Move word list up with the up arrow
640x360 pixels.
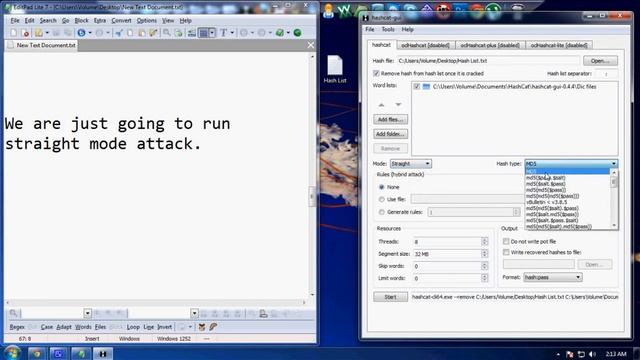point(381,105)
